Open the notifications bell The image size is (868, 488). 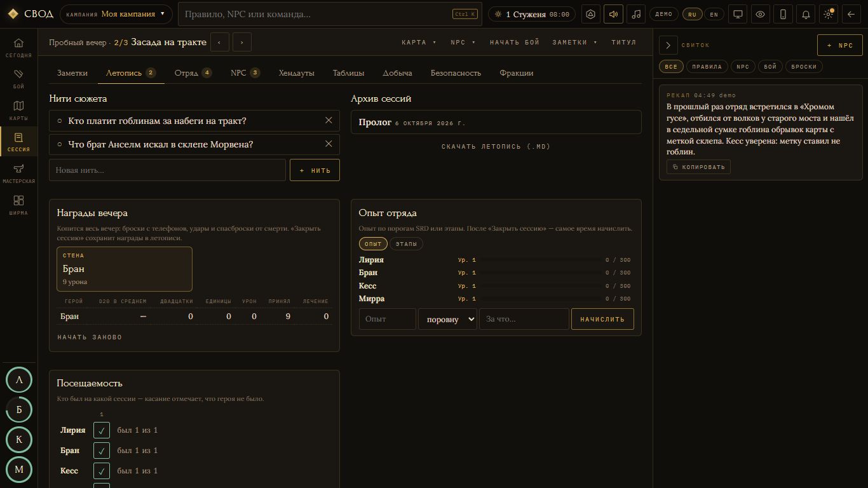(x=806, y=14)
